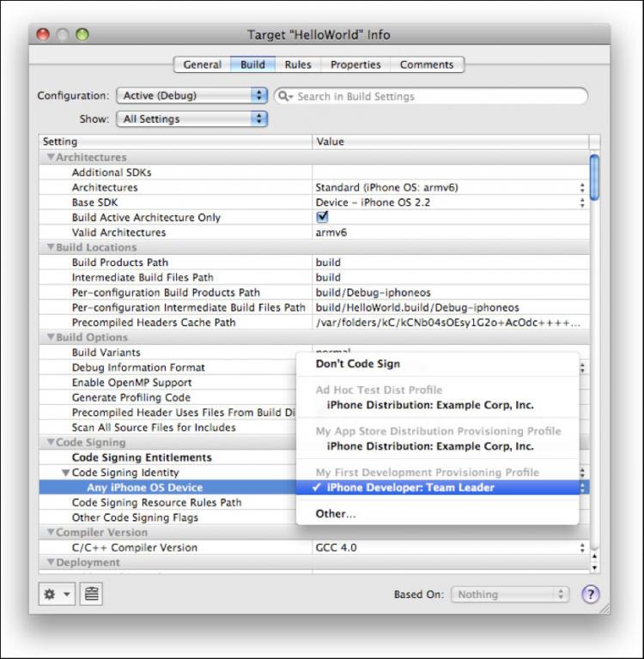Image resolution: width=644 pixels, height=659 pixels.
Task: Open the gear action menu
Action: [57, 594]
